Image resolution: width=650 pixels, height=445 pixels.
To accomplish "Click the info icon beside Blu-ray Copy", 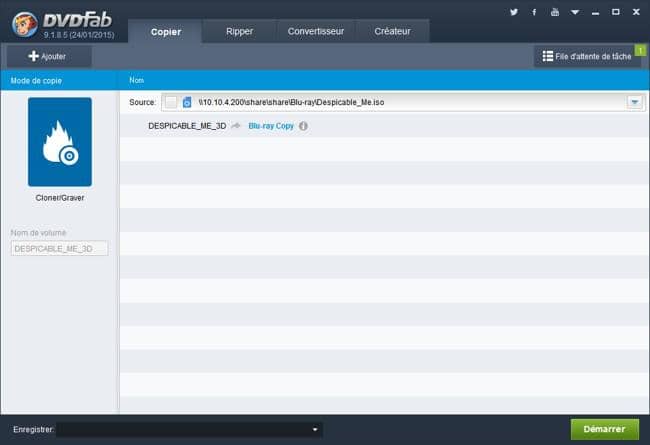I will coord(303,126).
